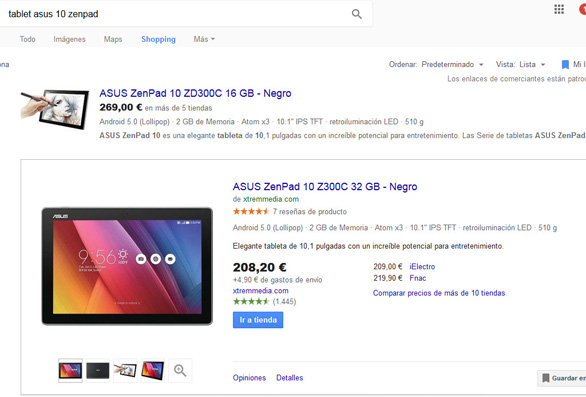
Task: Click the Guardar button
Action: pos(562,378)
